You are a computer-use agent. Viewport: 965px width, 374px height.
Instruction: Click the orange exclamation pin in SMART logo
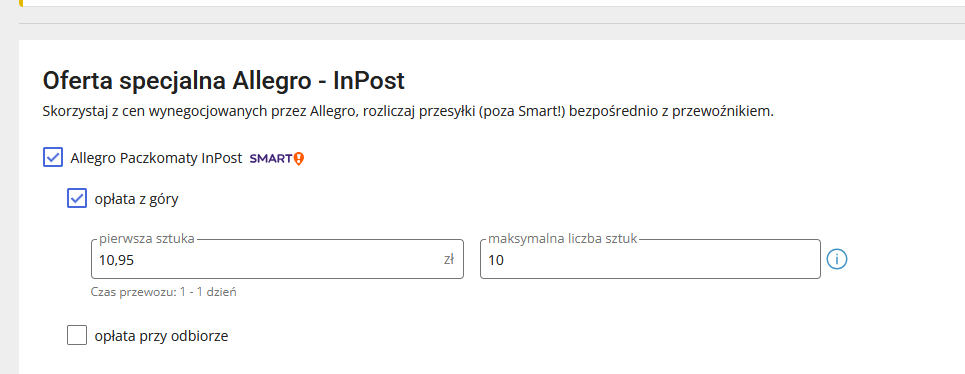point(299,159)
